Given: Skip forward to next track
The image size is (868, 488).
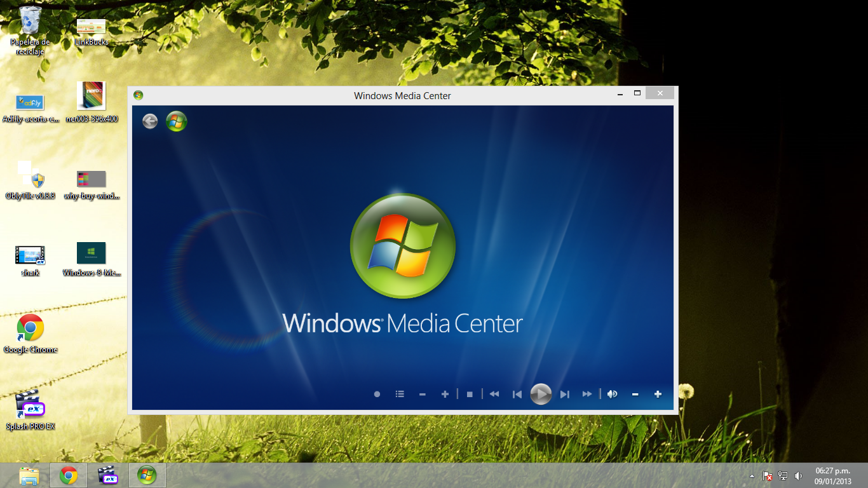Looking at the screenshot, I should pyautogui.click(x=564, y=394).
